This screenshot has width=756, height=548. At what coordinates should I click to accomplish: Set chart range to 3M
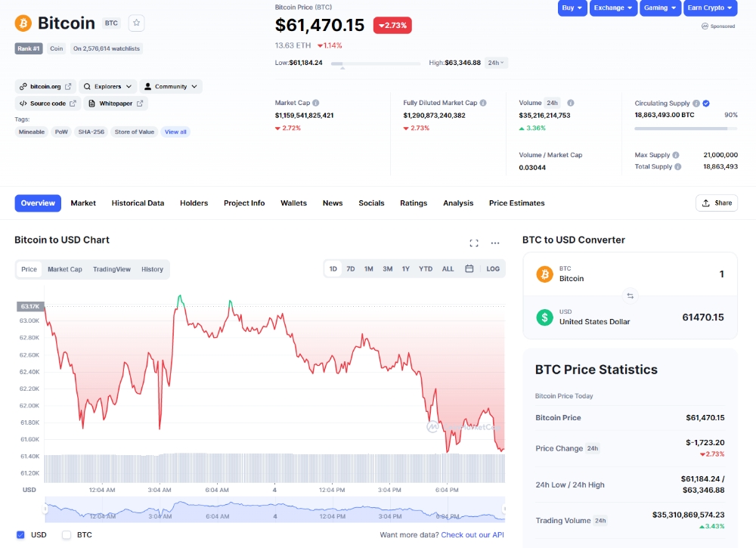pos(388,268)
